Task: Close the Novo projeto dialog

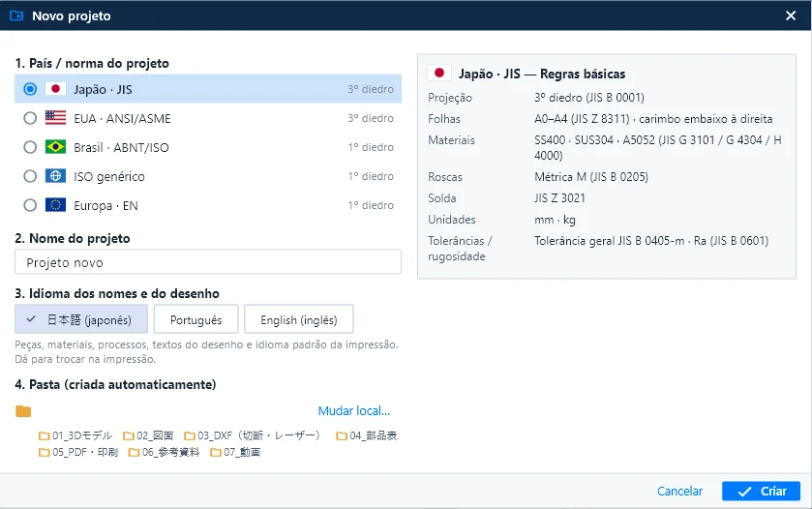Action: tap(791, 16)
